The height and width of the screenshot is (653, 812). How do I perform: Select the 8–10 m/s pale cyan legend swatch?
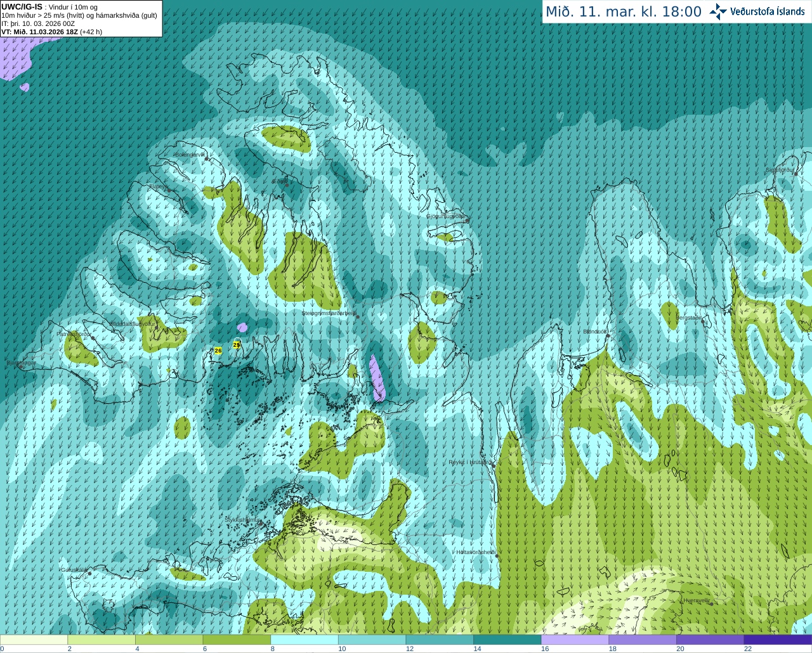point(304,640)
